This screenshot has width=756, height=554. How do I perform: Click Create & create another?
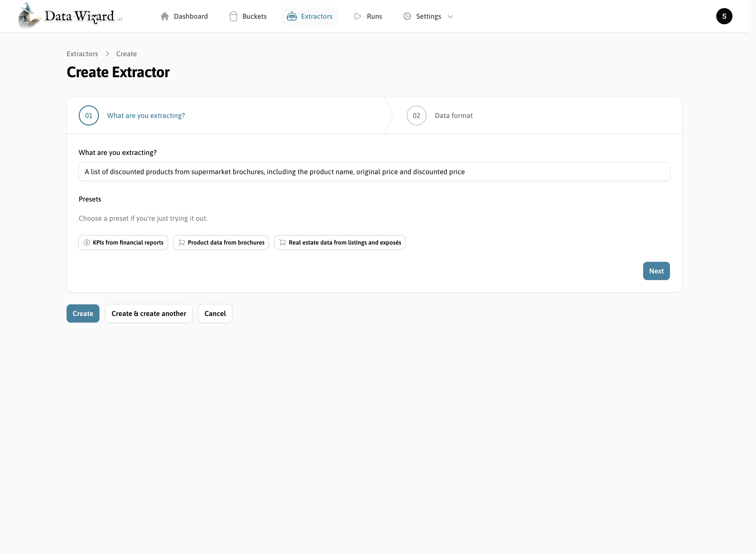point(149,313)
